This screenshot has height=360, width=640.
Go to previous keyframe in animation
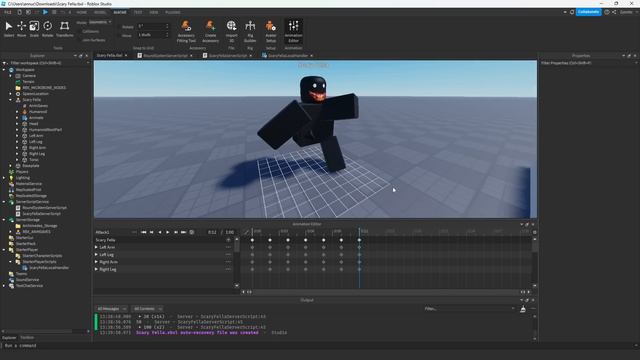151,232
